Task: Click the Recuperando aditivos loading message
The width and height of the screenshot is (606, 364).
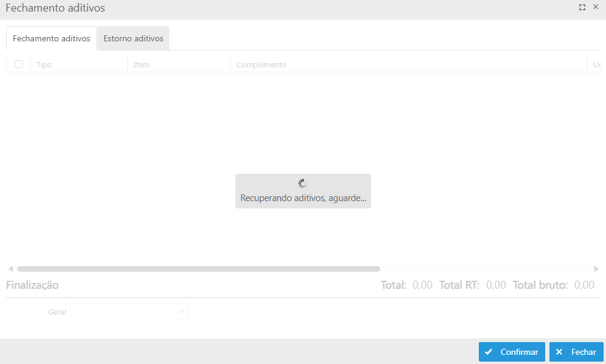Action: point(303,198)
